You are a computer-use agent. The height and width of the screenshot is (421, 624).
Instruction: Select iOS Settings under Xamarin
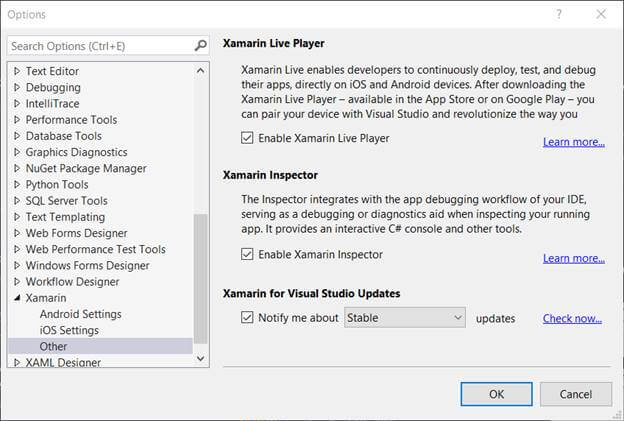pos(69,330)
